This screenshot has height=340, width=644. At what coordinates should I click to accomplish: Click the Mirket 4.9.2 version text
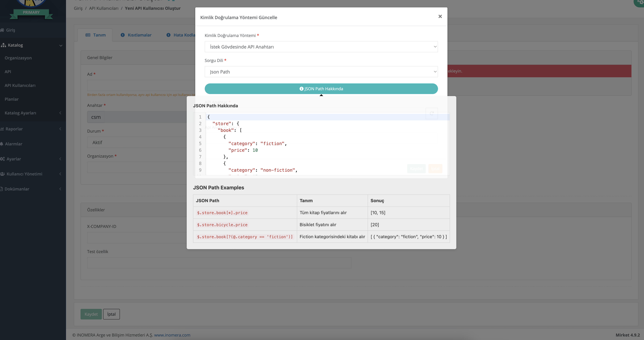pyautogui.click(x=627, y=335)
